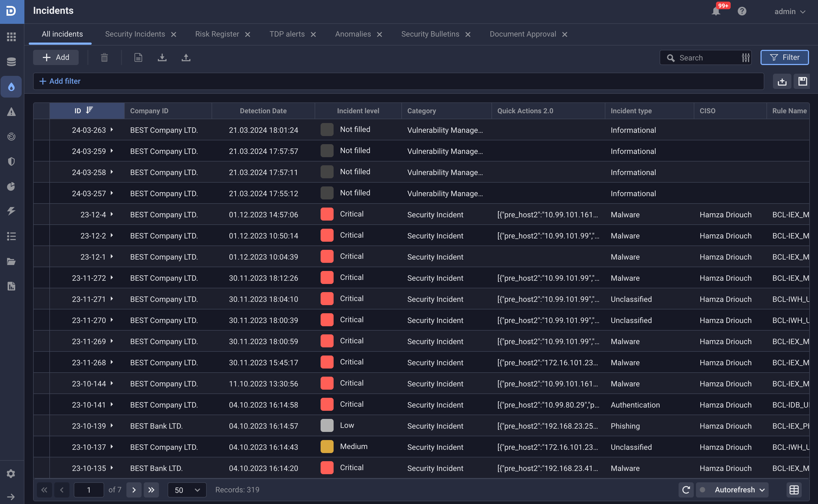Click the download import icon in toolbar
The width and height of the screenshot is (818, 504).
click(x=162, y=58)
